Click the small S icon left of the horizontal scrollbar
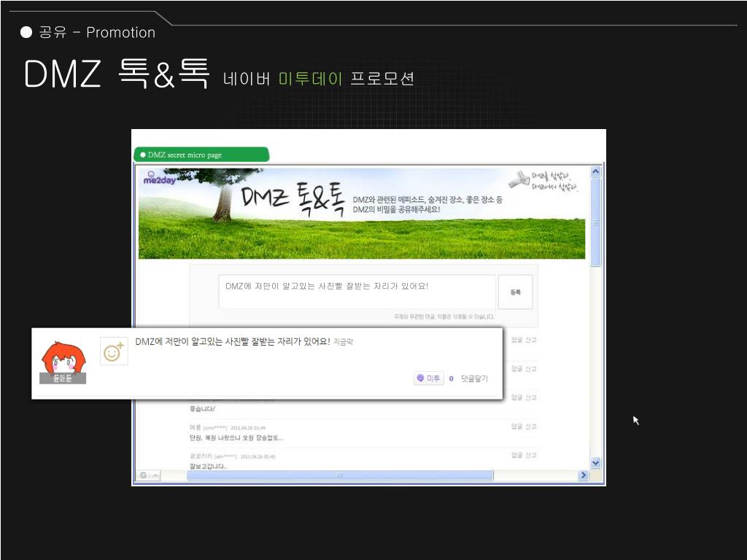747x560 pixels. point(143,475)
